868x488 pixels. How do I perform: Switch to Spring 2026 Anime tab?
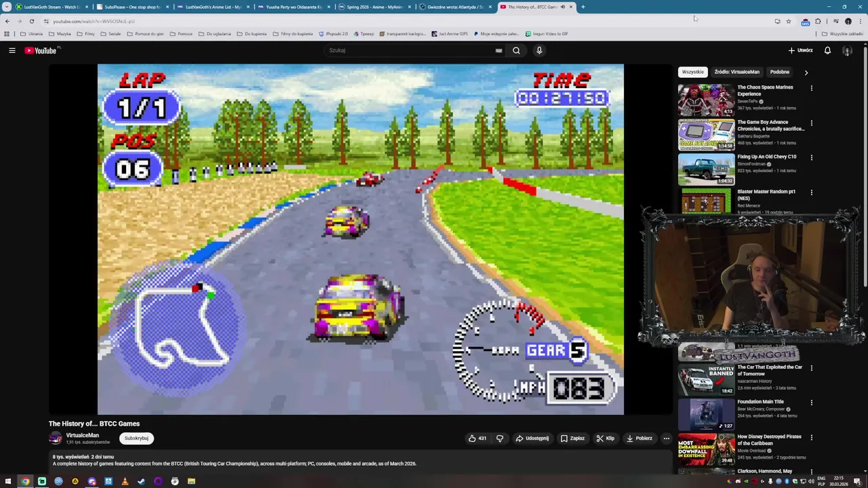coord(374,7)
